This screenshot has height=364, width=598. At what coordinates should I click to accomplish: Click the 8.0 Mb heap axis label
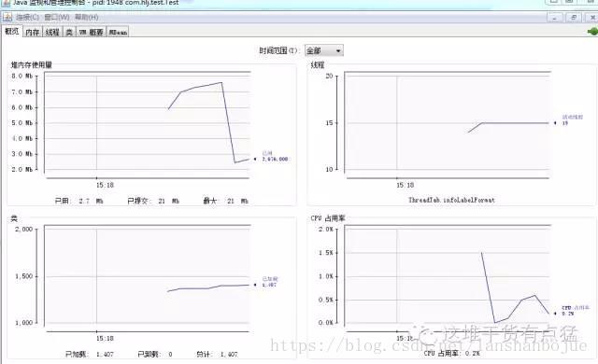[22, 77]
